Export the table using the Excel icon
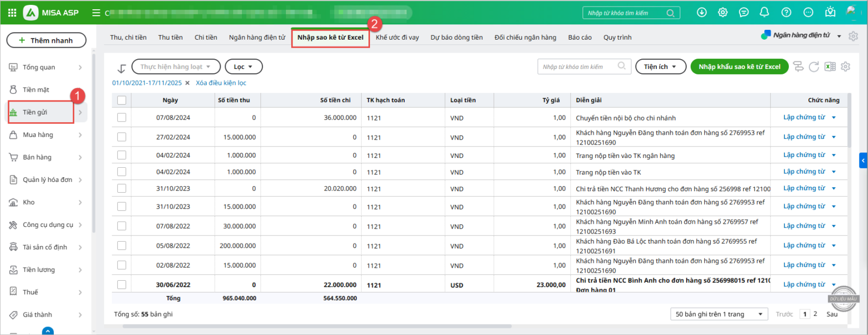Image resolution: width=868 pixels, height=335 pixels. [830, 67]
